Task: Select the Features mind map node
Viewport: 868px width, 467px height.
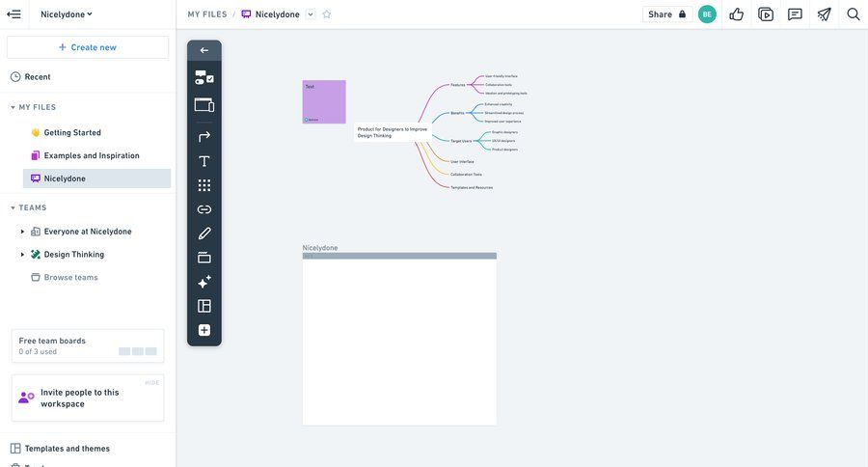Action: (458, 85)
